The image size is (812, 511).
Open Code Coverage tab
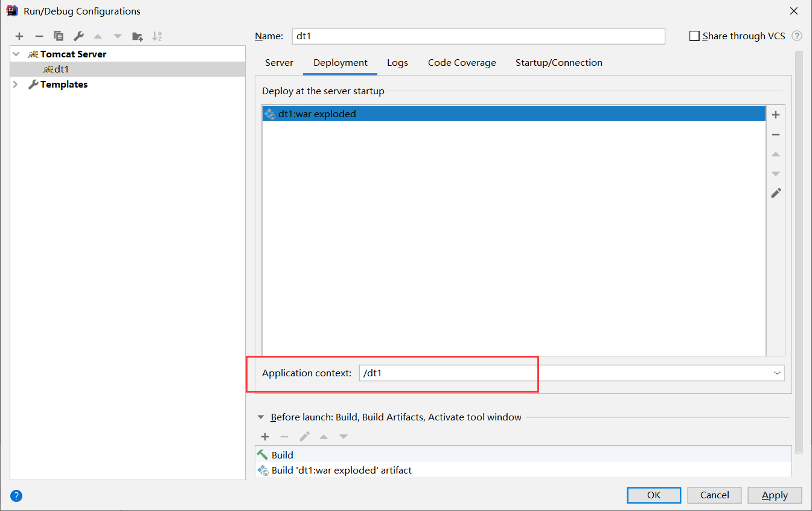click(x=462, y=63)
